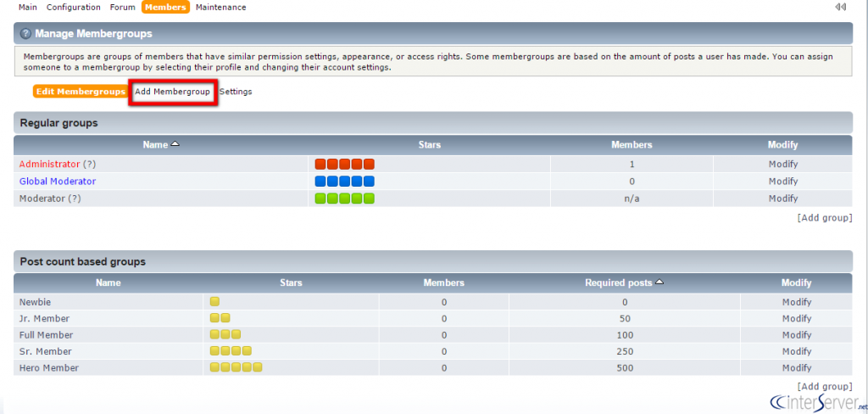This screenshot has width=868, height=414.
Task: Select the Jr. Member row name
Action: pyautogui.click(x=44, y=319)
